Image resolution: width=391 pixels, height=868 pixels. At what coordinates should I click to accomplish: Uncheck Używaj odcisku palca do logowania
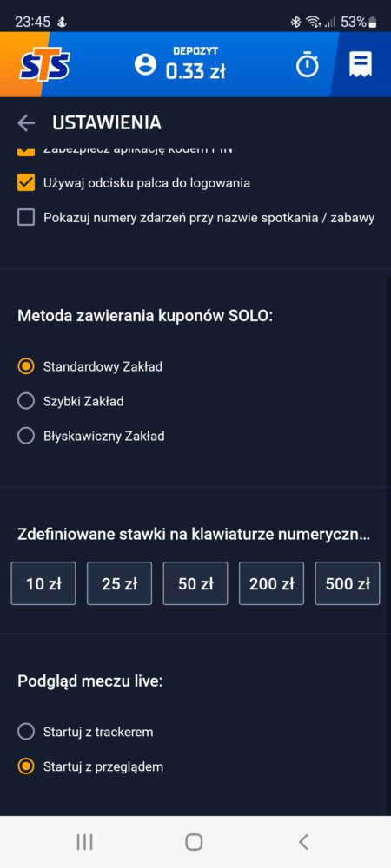26,182
